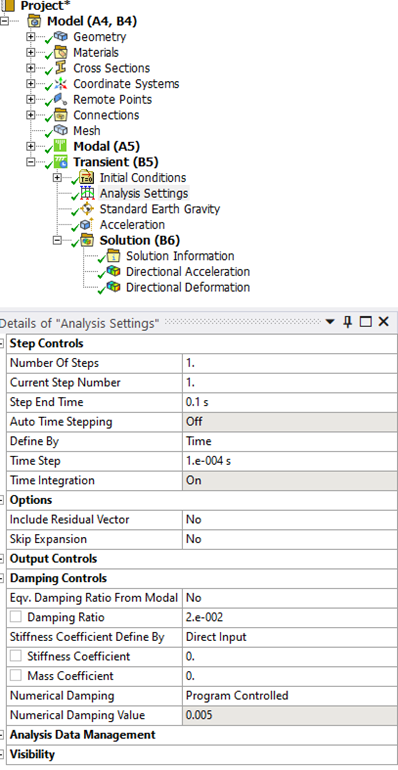
Task: Toggle the Damping Ratio parameter checkbox
Action: click(x=16, y=617)
